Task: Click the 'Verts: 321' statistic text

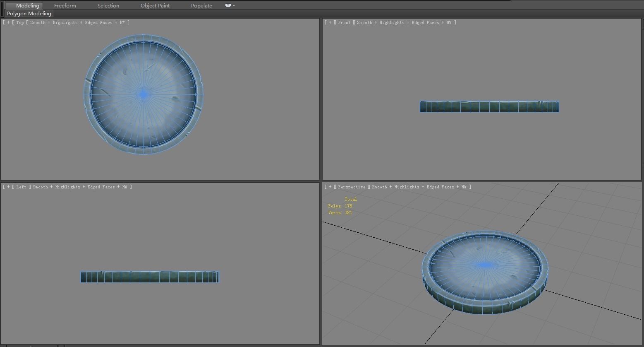Action: (340, 212)
